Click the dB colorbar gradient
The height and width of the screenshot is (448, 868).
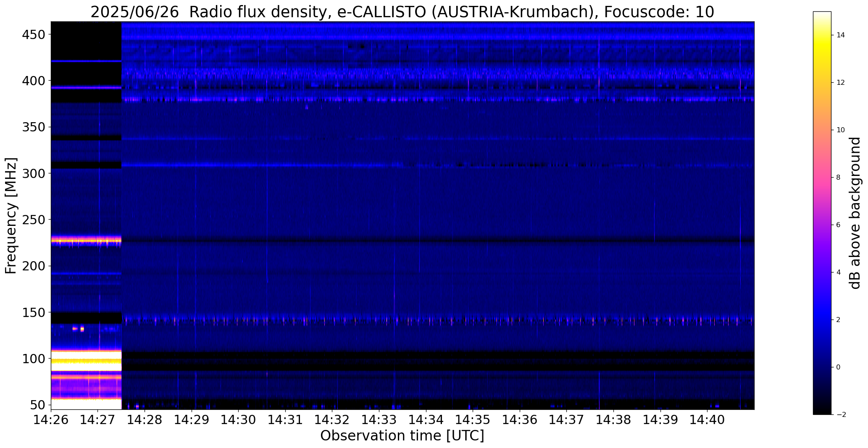pos(822,213)
